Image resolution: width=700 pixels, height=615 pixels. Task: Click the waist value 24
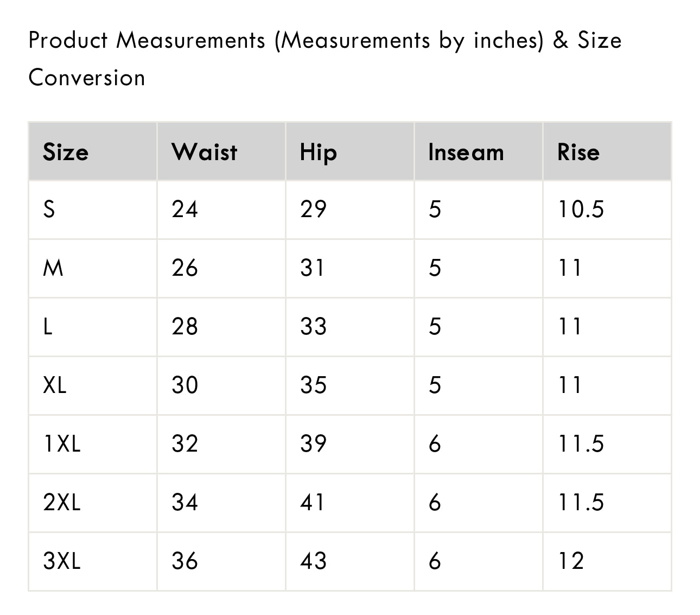tap(184, 210)
